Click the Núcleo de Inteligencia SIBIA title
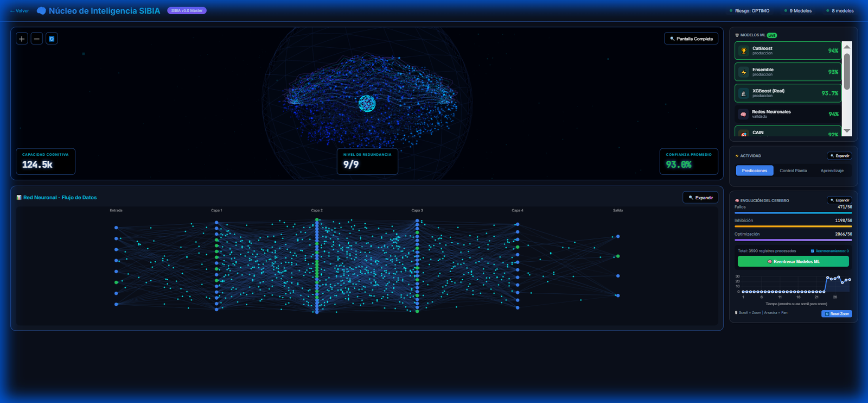 [x=105, y=11]
